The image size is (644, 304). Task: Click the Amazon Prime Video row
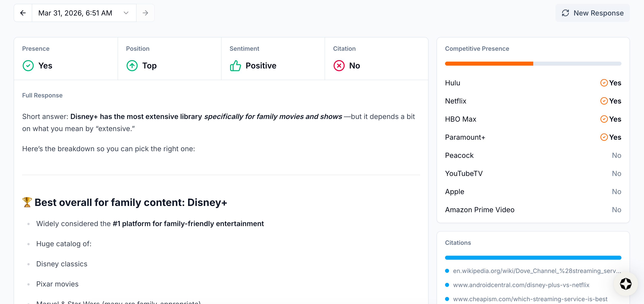(479, 210)
